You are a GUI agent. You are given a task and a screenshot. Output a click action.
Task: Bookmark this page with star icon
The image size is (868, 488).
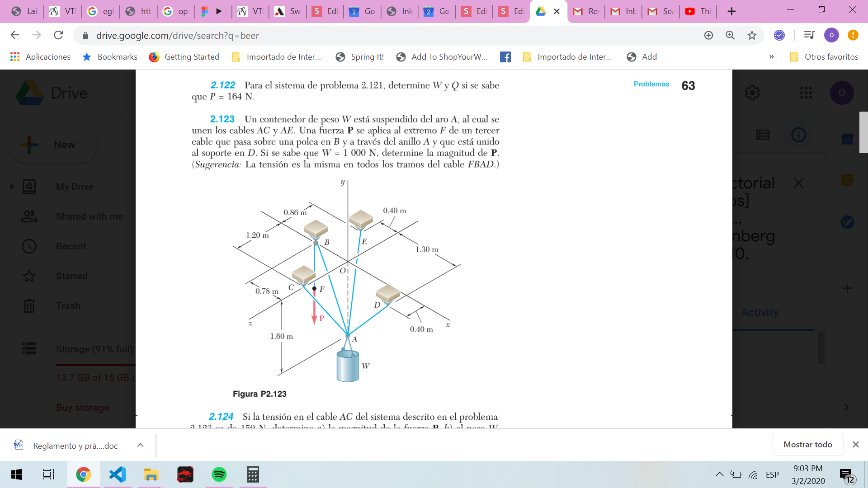tap(752, 35)
